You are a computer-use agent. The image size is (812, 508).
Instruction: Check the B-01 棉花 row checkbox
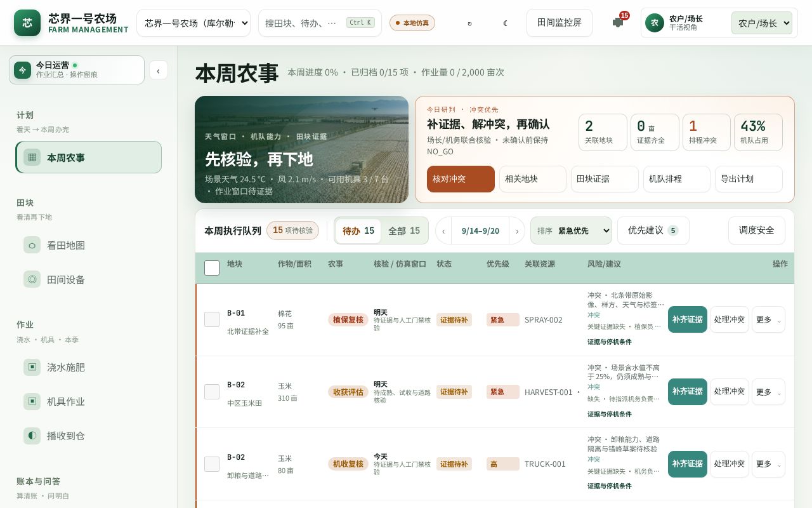212,319
